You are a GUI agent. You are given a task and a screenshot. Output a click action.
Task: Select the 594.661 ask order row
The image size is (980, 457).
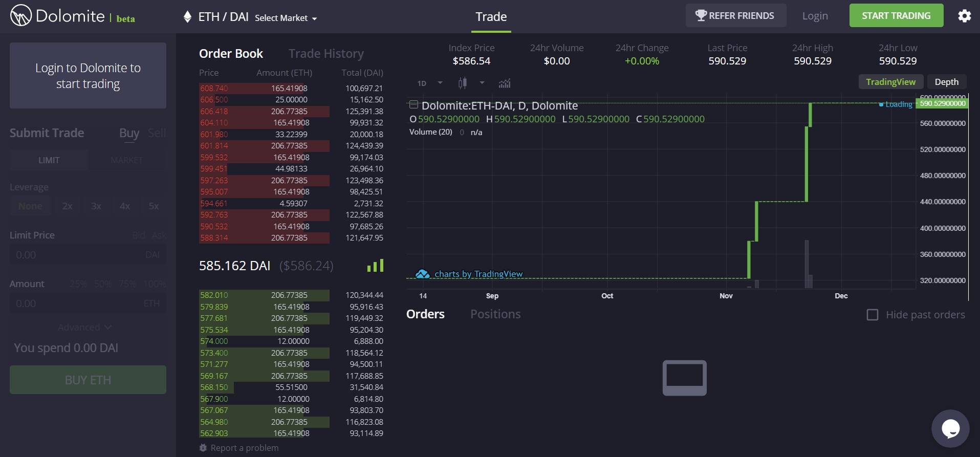point(291,203)
